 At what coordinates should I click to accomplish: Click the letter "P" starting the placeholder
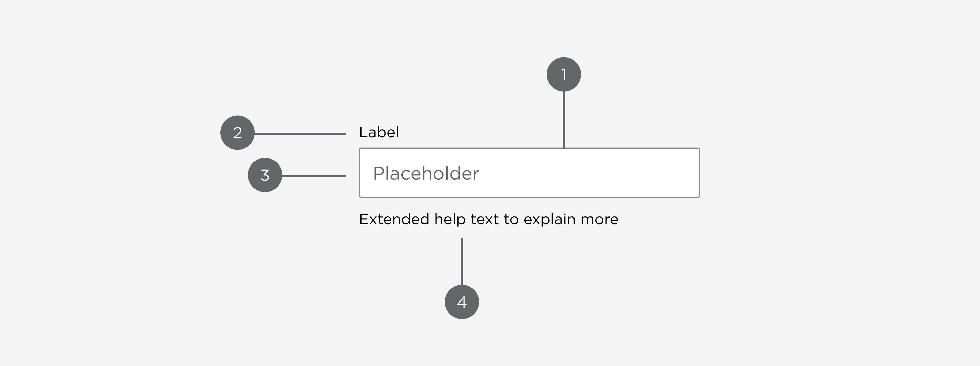point(378,173)
